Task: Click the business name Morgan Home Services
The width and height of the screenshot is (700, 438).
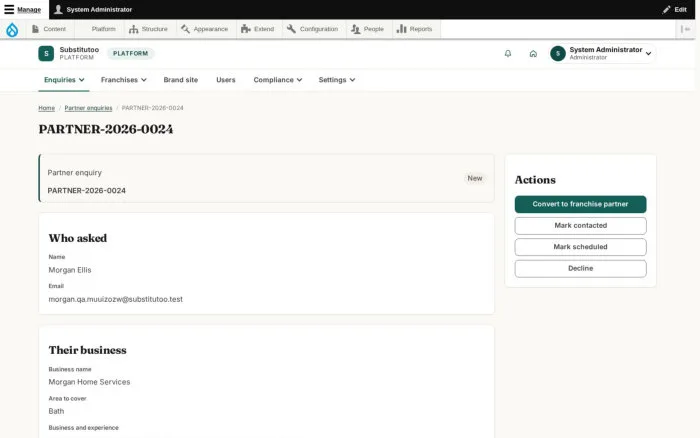Action: tap(89, 382)
